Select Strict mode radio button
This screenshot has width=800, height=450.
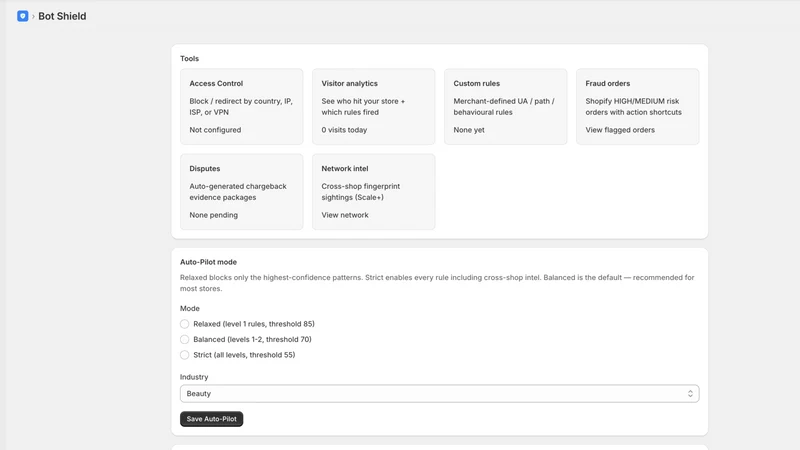185,355
